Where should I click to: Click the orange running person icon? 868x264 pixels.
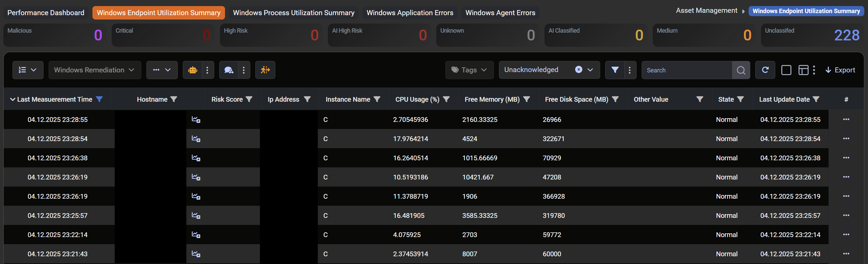(265, 70)
